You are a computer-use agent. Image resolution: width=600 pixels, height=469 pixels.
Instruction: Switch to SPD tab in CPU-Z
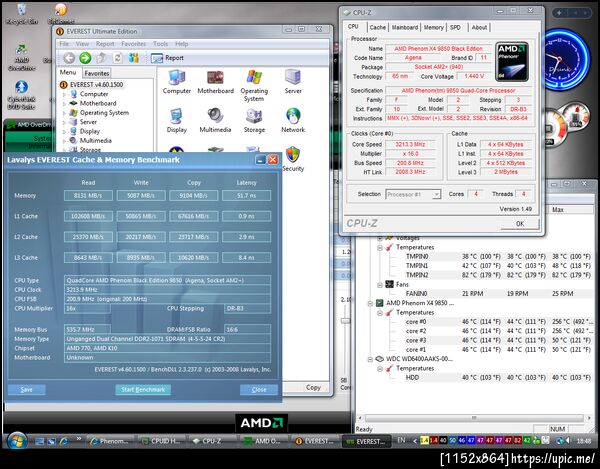[455, 28]
